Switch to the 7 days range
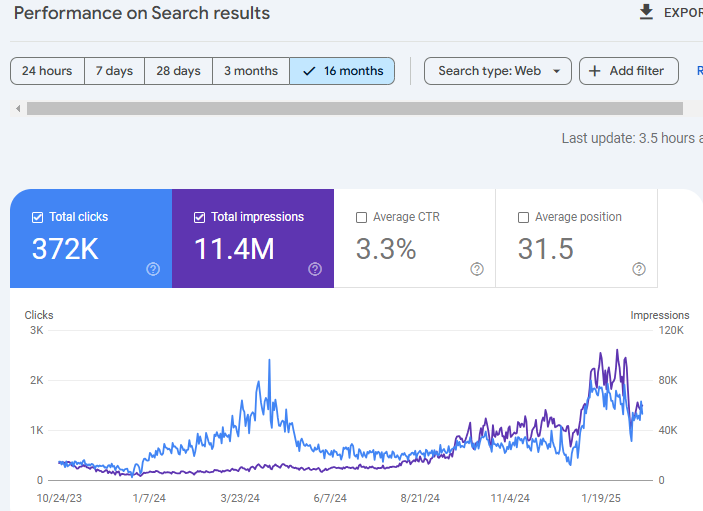The width and height of the screenshot is (703, 511). coord(114,71)
